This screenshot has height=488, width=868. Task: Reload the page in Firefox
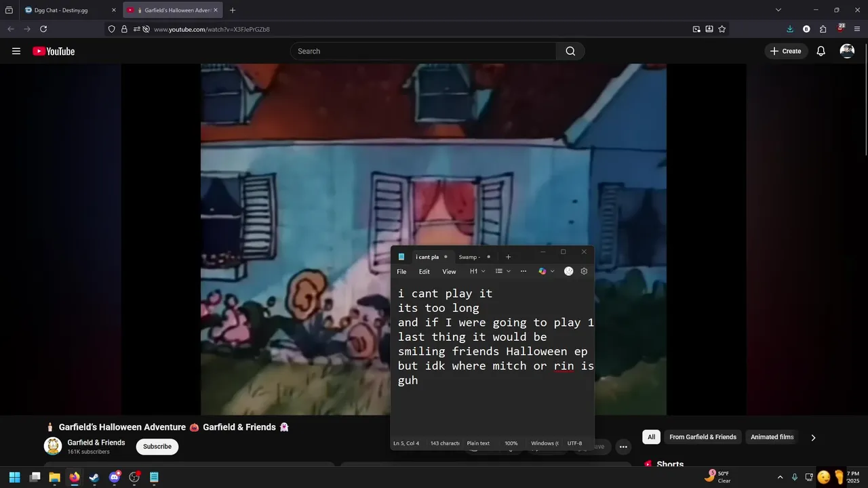click(43, 29)
